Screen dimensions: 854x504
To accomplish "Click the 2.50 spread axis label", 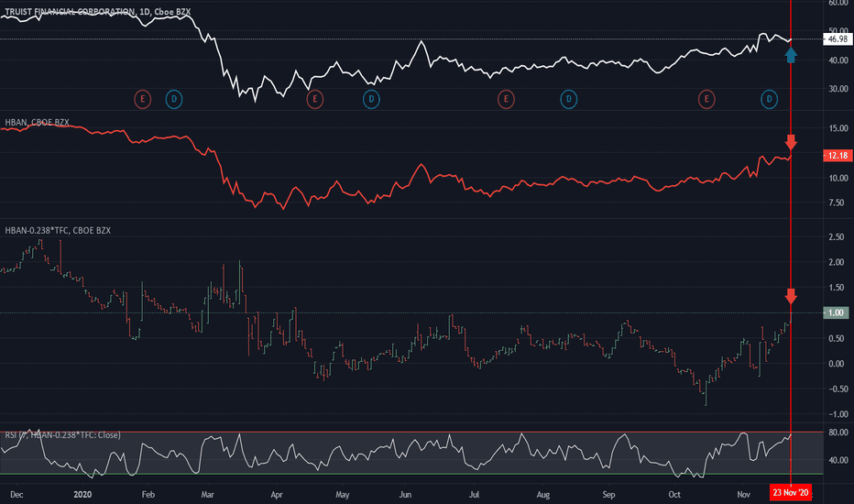I will point(836,237).
